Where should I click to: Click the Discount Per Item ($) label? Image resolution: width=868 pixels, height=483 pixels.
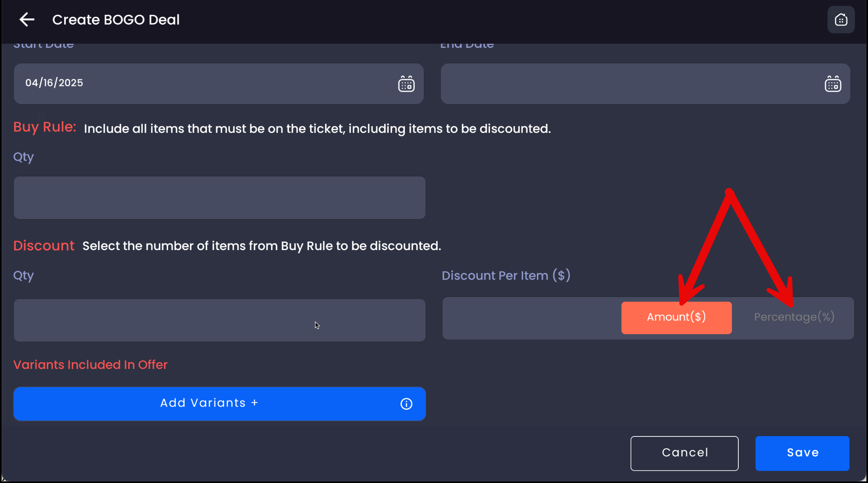tap(506, 275)
